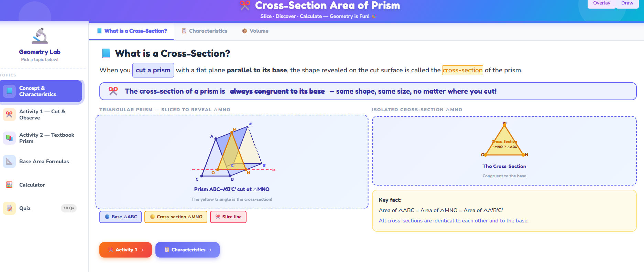
Task: Open Activity 2 — Textbook Prism via its icon
Action: click(x=9, y=138)
